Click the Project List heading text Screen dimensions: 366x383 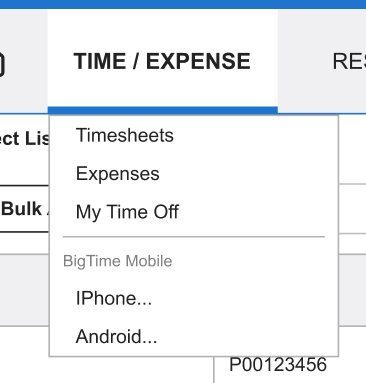click(x=24, y=138)
